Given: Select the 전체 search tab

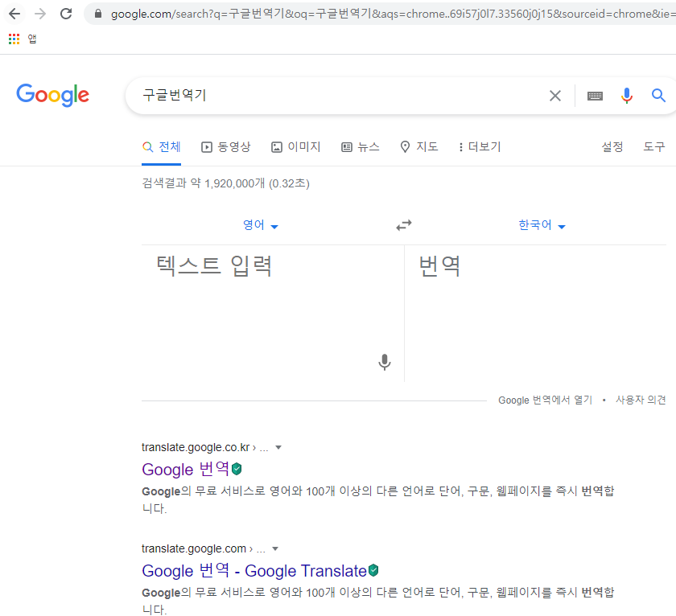Looking at the screenshot, I should click(x=161, y=147).
